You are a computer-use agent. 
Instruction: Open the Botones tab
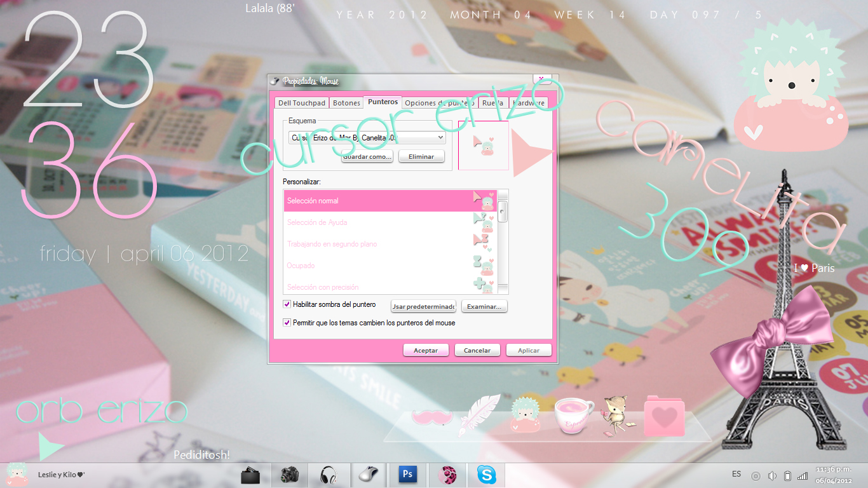[346, 103]
